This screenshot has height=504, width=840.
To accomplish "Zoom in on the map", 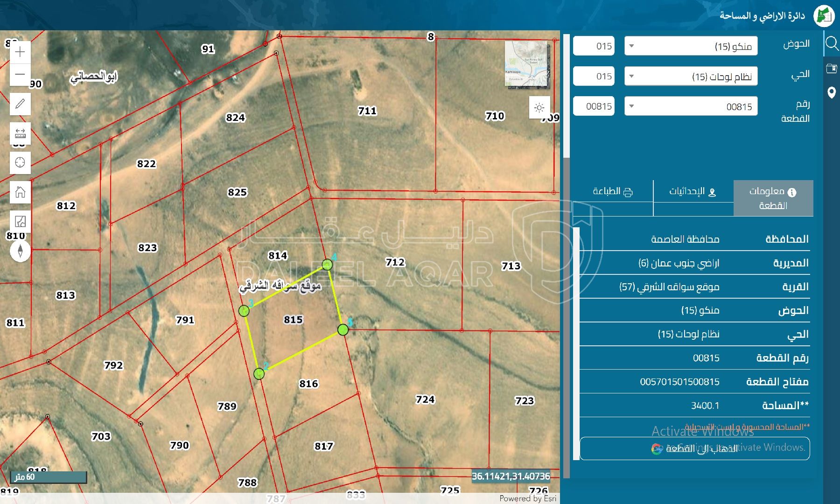I will 20,52.
